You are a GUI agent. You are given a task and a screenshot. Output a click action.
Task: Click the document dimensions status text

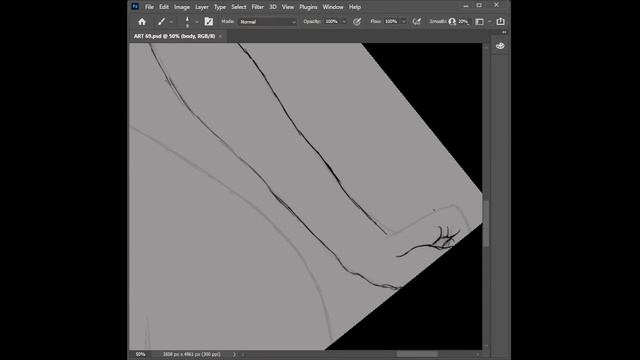(x=191, y=354)
